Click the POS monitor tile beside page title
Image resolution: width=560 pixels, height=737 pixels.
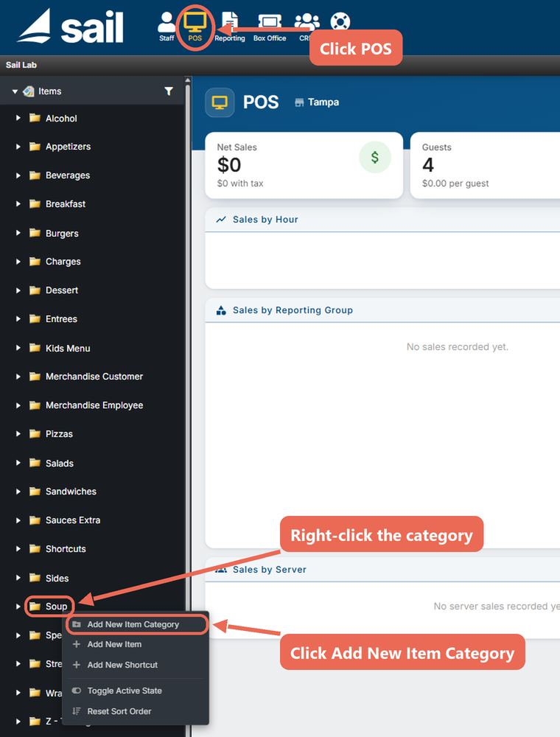(x=220, y=102)
